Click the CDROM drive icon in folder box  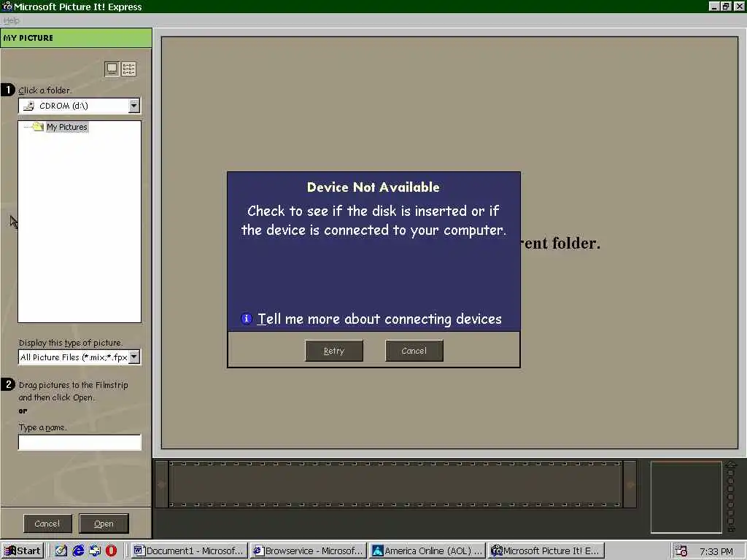pyautogui.click(x=29, y=106)
